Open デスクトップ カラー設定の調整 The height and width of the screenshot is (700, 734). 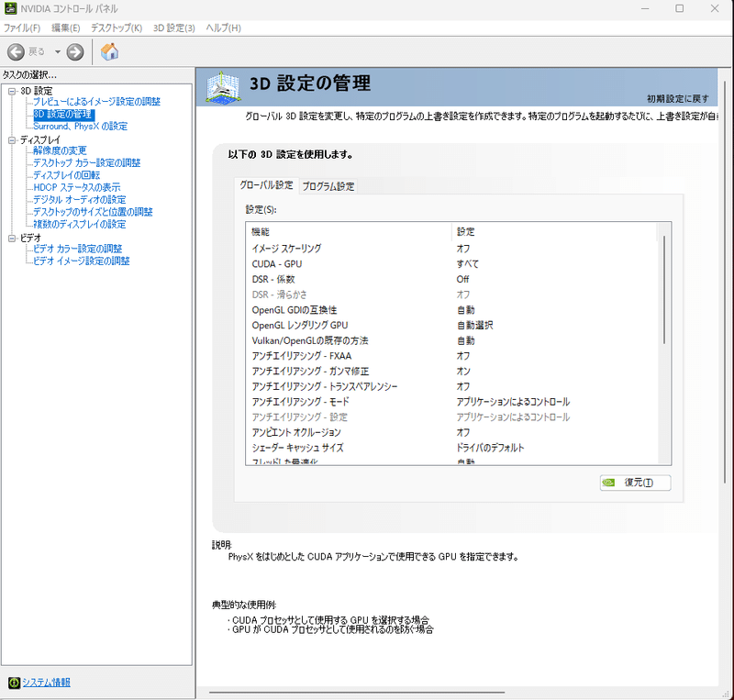pos(86,163)
